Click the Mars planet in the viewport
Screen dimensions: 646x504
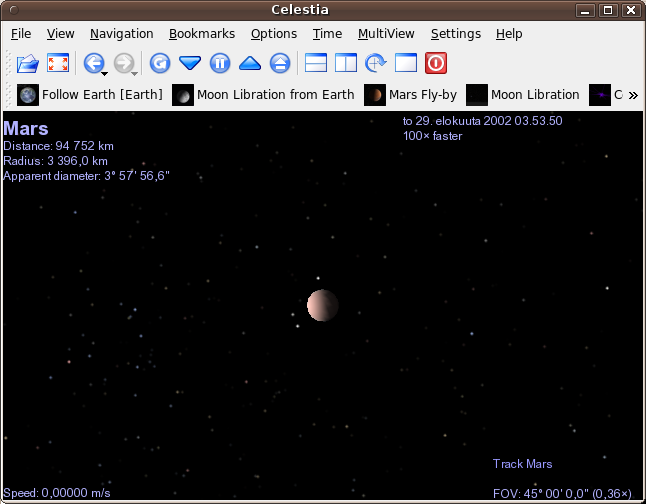323,305
